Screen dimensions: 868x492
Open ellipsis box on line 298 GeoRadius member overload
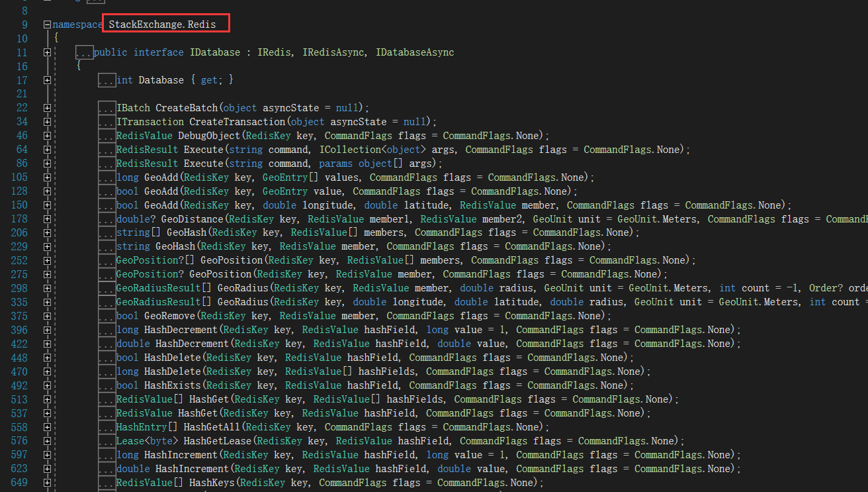point(107,289)
